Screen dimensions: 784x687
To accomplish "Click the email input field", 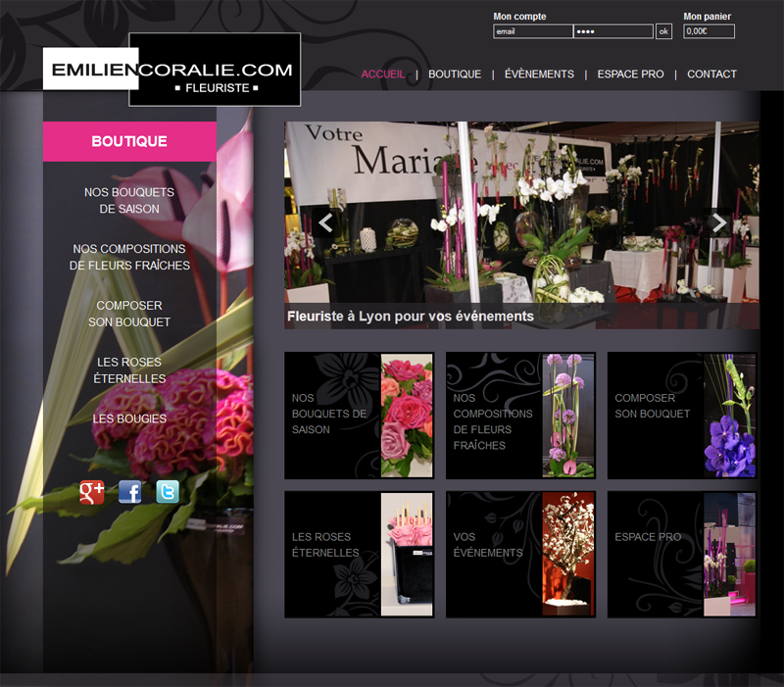I will [x=532, y=31].
